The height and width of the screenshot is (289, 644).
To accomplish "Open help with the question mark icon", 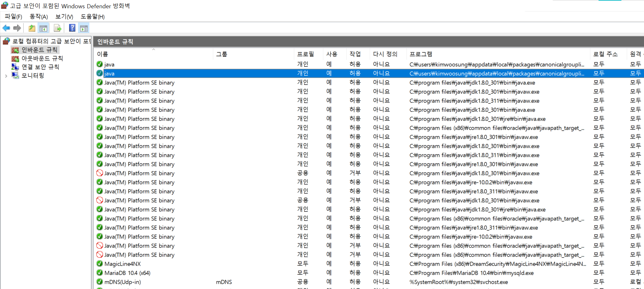I will pos(72,28).
